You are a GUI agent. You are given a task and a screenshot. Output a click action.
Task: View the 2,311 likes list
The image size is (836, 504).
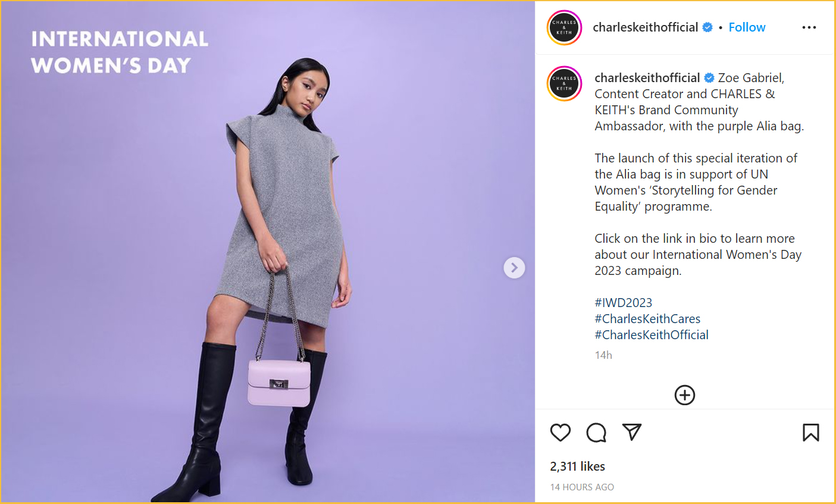[577, 467]
